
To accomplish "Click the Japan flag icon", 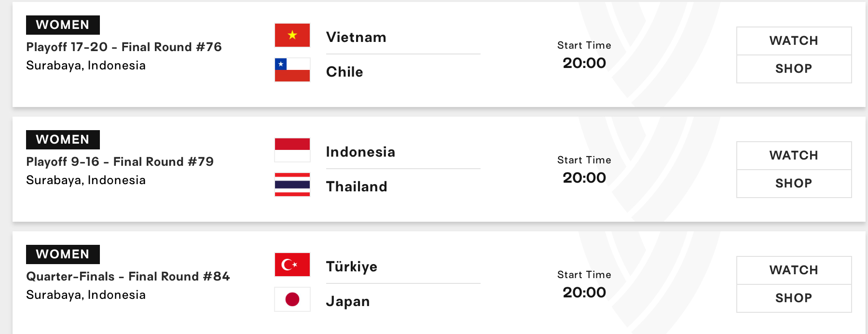I will (x=292, y=299).
